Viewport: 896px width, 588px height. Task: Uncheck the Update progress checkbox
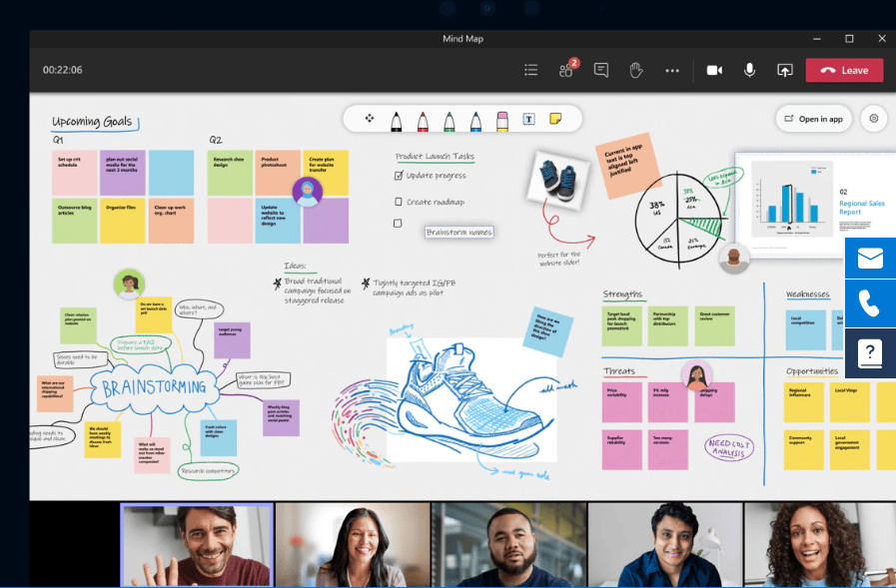pyautogui.click(x=399, y=176)
